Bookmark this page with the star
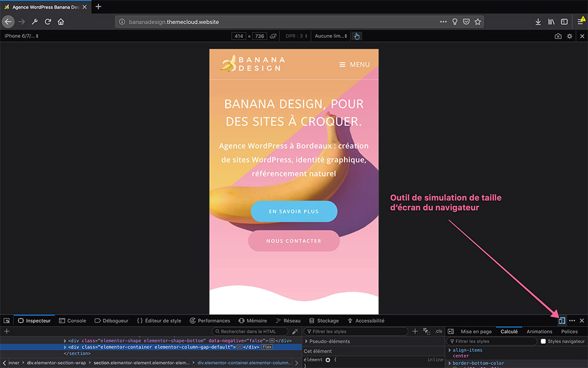588x368 pixels. click(477, 22)
